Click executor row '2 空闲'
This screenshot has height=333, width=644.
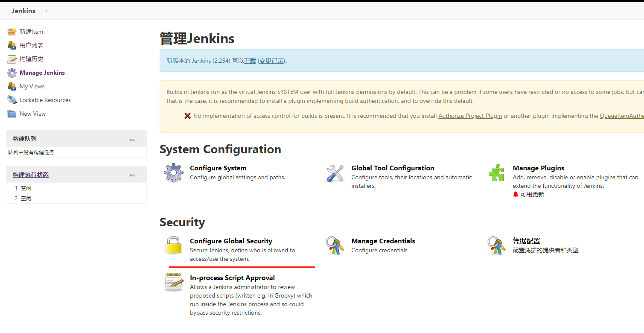[x=23, y=198]
